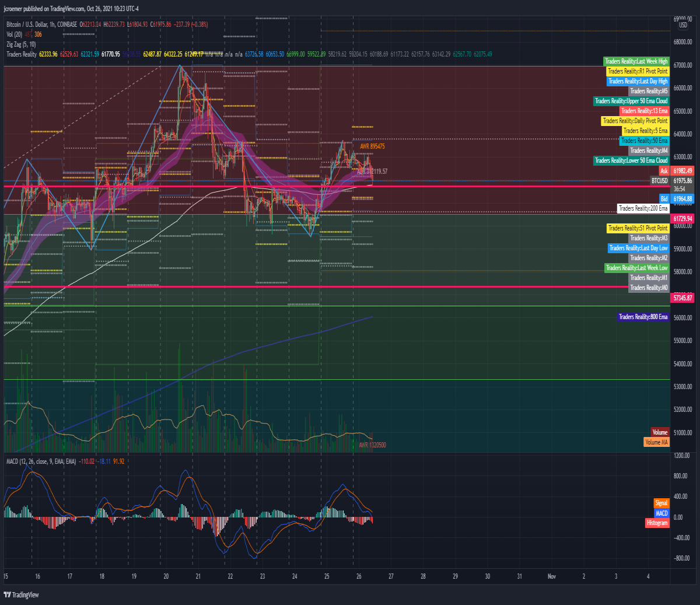700x605 pixels.
Task: Click the Traders Reality M0 label
Action: (x=649, y=288)
